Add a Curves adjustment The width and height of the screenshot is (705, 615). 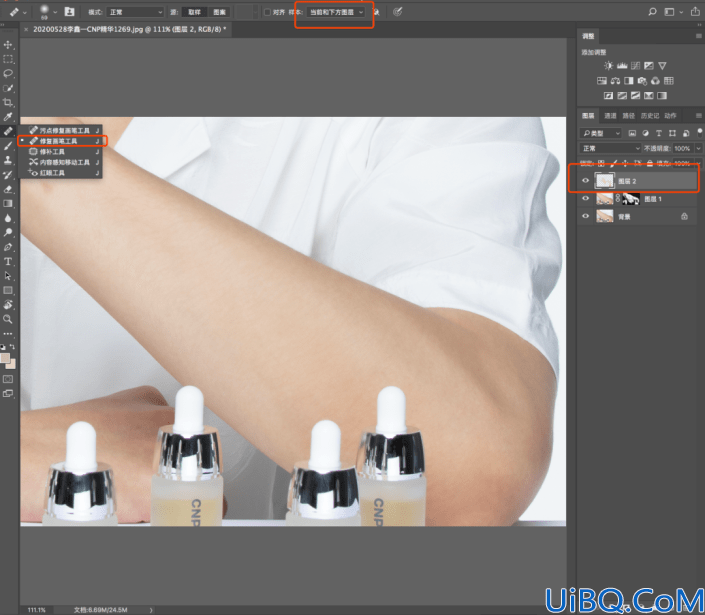click(x=635, y=66)
